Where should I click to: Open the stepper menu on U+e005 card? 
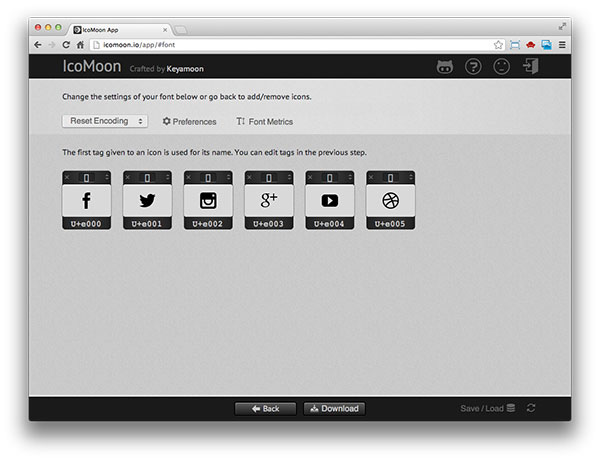click(x=411, y=177)
